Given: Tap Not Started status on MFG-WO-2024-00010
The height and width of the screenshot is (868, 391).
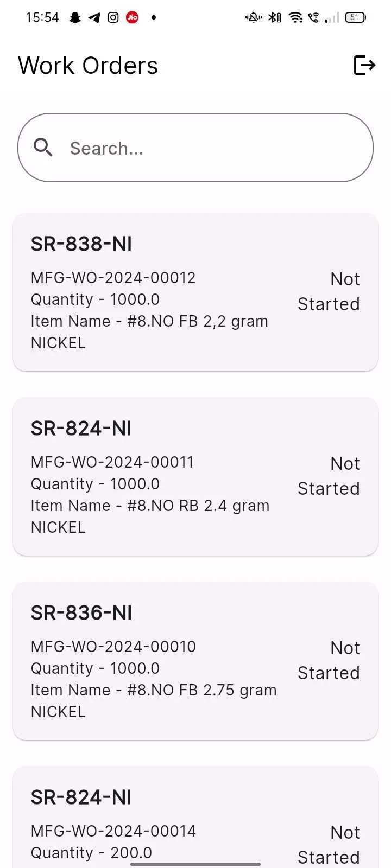Looking at the screenshot, I should tap(329, 660).
